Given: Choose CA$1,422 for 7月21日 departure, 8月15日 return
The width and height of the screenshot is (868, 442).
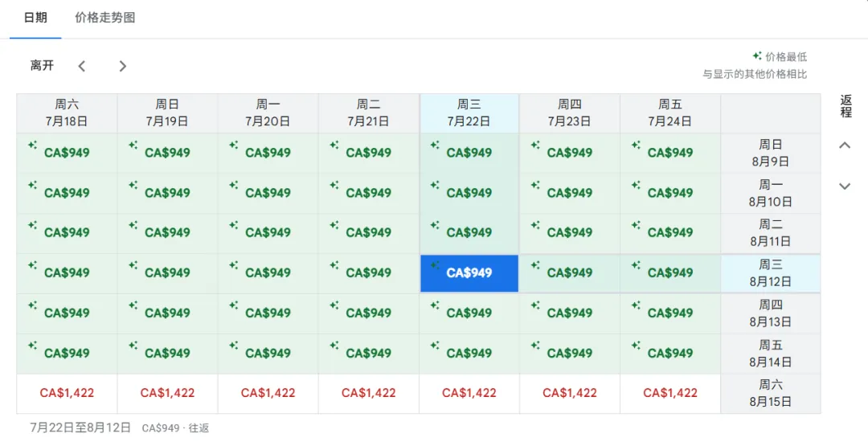Looking at the screenshot, I should (x=369, y=393).
